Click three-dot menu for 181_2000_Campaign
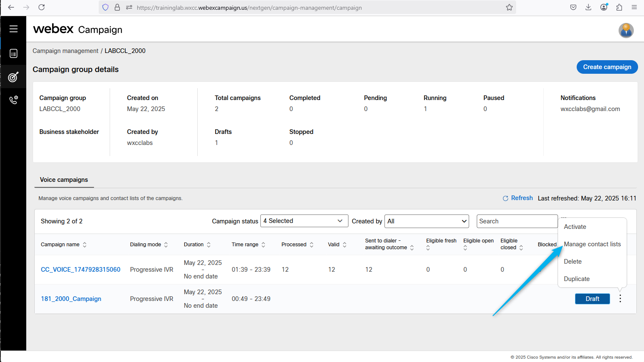Screen dimensions: 644x362 620,299
